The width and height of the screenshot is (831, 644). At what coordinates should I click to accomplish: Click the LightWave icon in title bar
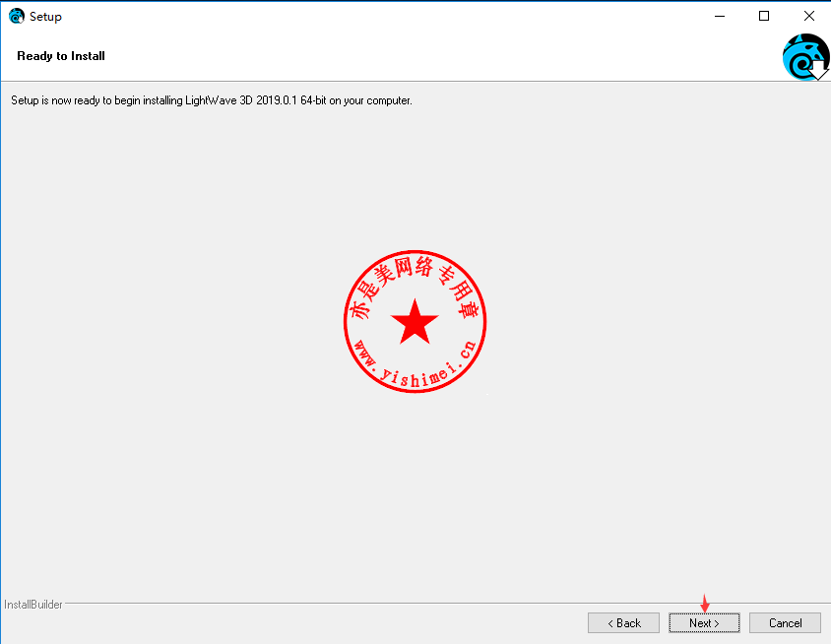[17, 17]
